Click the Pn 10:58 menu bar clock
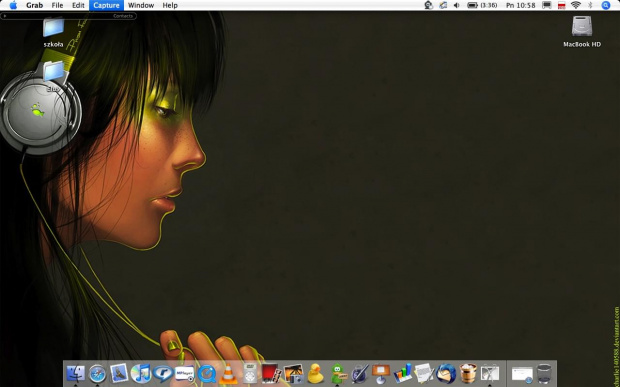 tap(521, 5)
